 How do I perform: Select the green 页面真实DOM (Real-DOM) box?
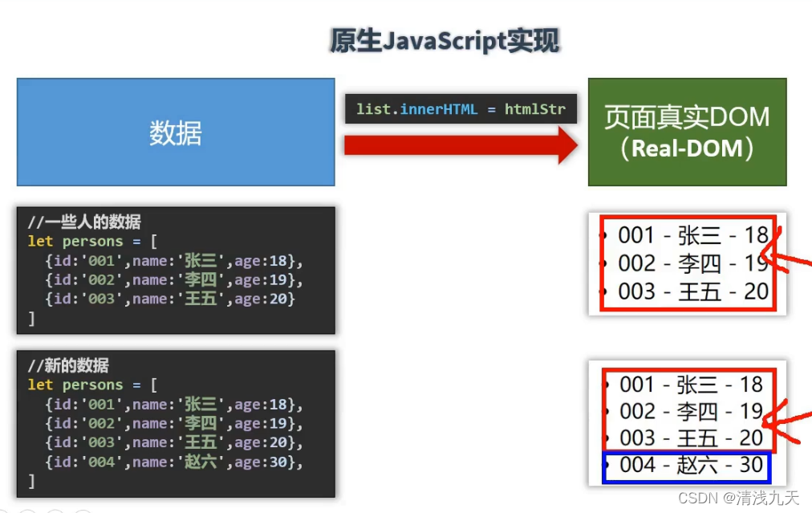687,132
